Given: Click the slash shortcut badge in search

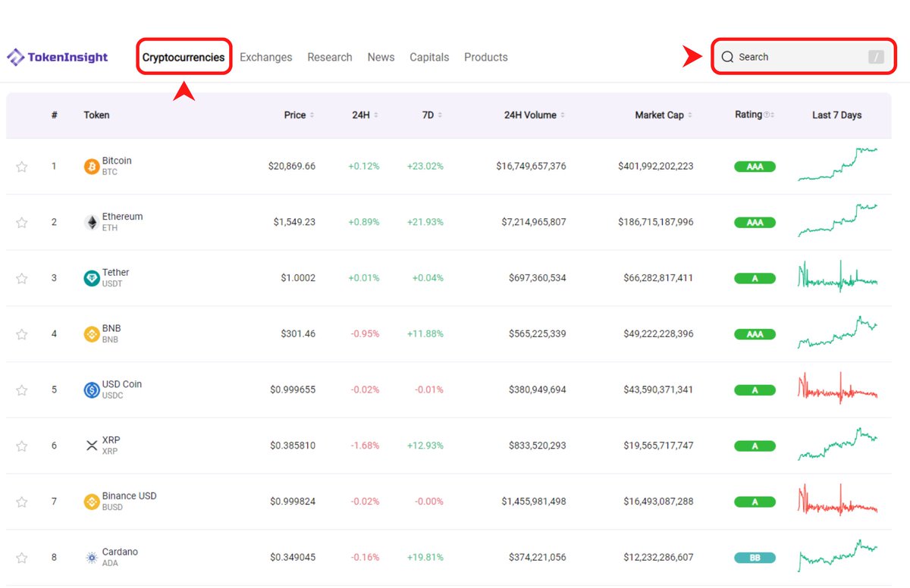Looking at the screenshot, I should click(x=876, y=57).
